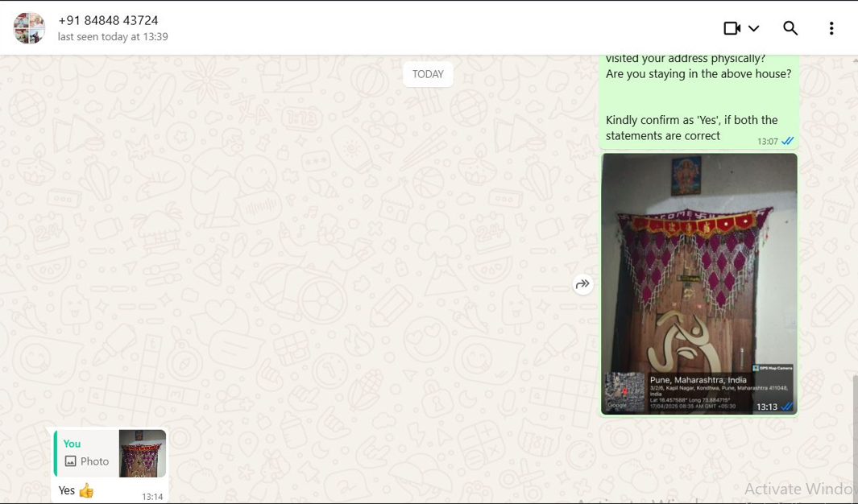Open the contact's profile picture
The image size is (858, 504).
[x=29, y=28]
